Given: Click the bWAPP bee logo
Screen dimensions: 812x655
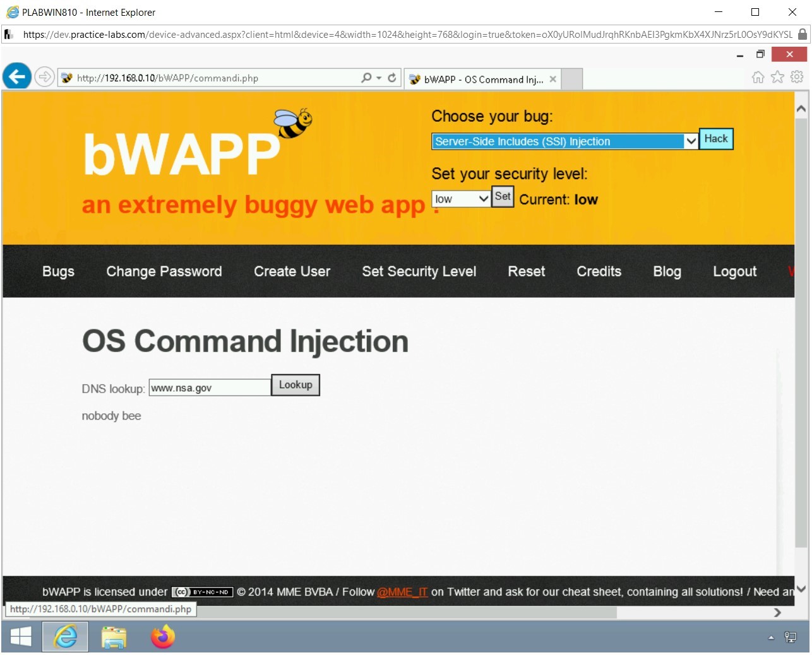Looking at the screenshot, I should (292, 124).
